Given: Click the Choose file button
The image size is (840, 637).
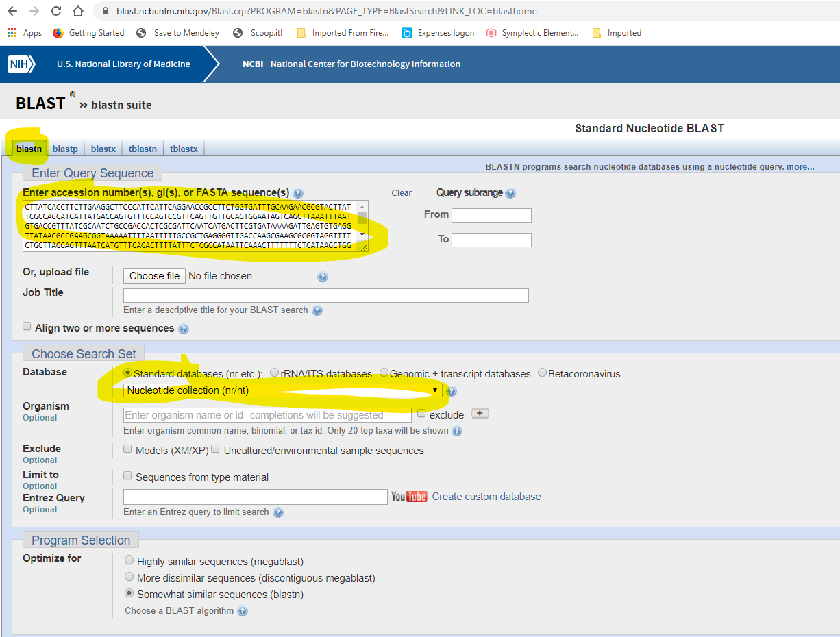Looking at the screenshot, I should [x=154, y=276].
